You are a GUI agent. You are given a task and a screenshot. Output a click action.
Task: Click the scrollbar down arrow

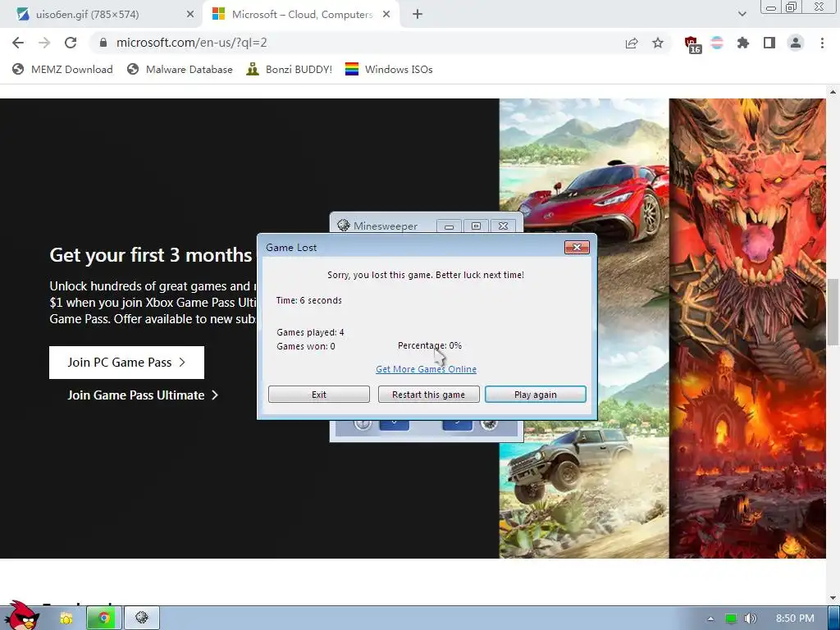tap(833, 598)
